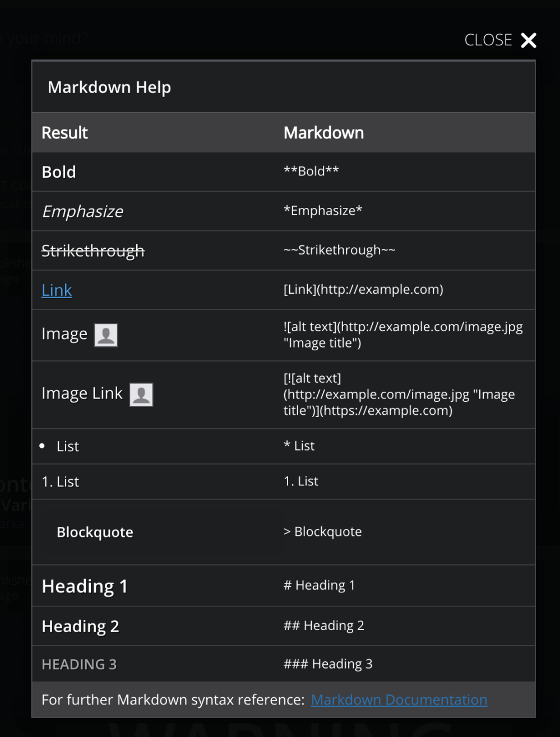The height and width of the screenshot is (737, 560).
Task: Click the Image Link row's placeholder icon
Action: click(141, 395)
